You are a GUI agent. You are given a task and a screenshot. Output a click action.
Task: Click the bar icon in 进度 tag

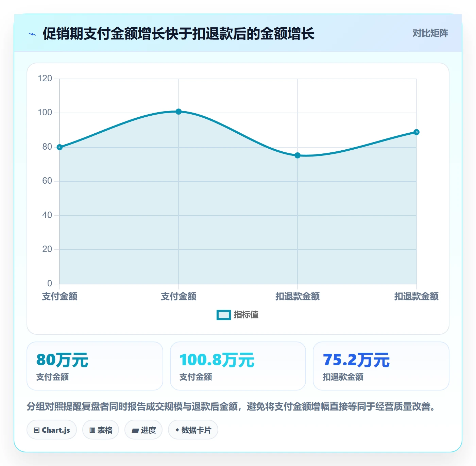[x=135, y=431]
